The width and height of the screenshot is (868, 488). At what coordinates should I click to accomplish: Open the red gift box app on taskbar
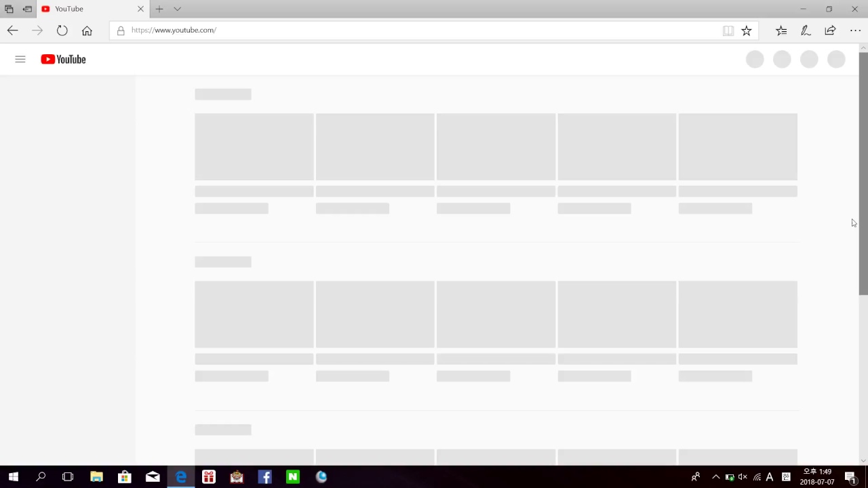pos(209,477)
